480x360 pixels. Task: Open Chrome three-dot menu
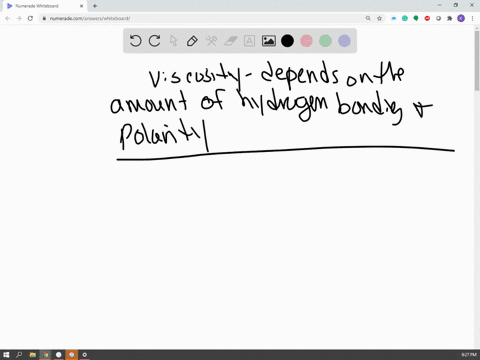[x=472, y=18]
